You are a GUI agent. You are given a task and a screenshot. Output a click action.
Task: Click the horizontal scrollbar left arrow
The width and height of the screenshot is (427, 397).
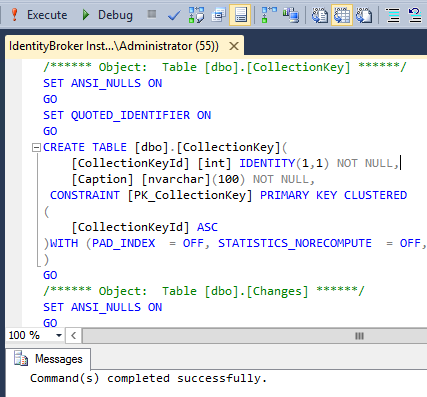[73, 335]
